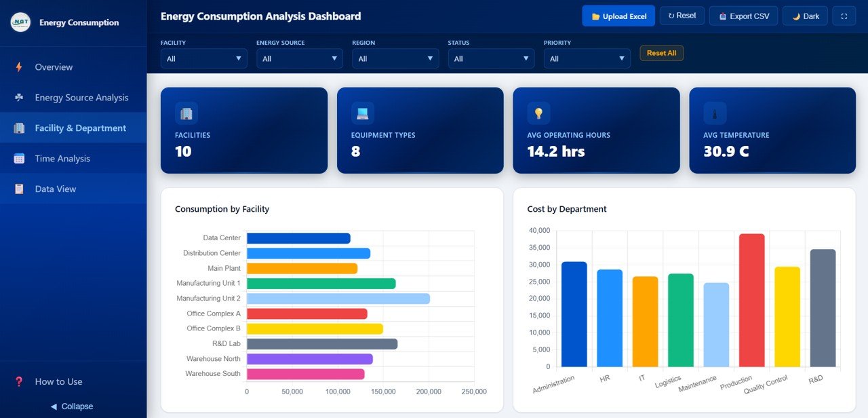Collapse the sidebar navigation

pyautogui.click(x=73, y=406)
